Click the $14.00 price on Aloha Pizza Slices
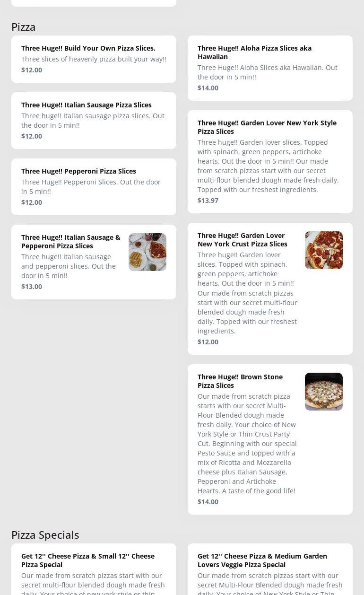 [x=208, y=88]
